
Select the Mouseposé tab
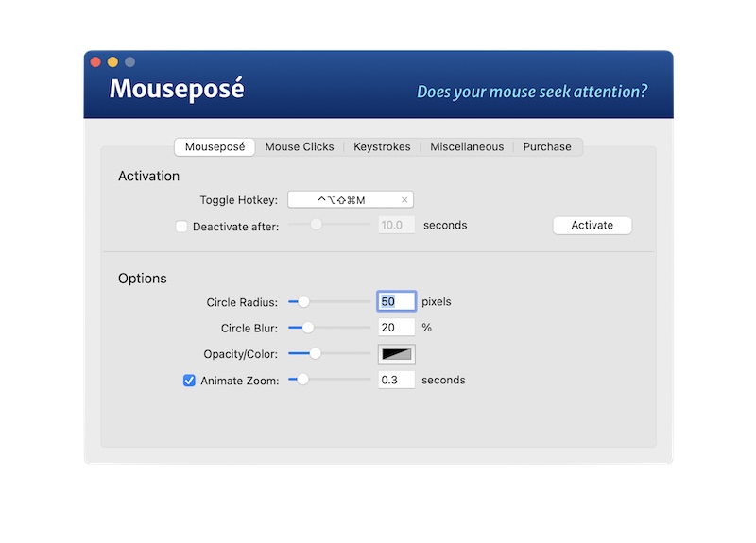tap(215, 147)
